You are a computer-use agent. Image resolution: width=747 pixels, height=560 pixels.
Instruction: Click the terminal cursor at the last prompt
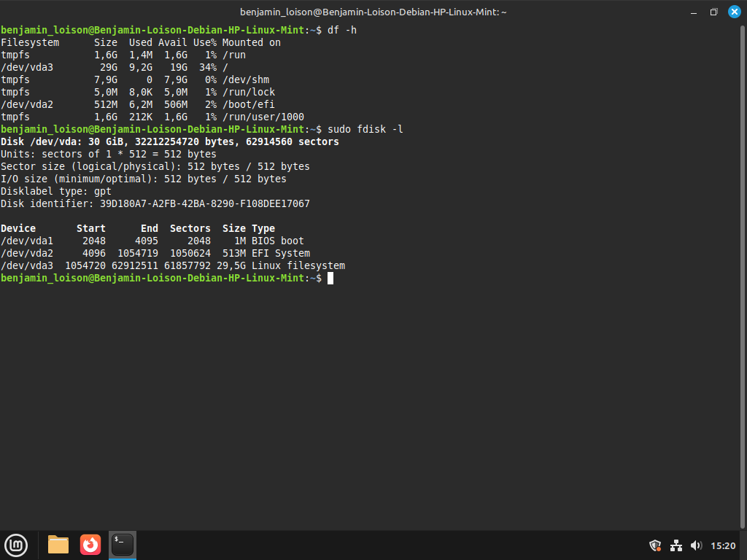(330, 279)
